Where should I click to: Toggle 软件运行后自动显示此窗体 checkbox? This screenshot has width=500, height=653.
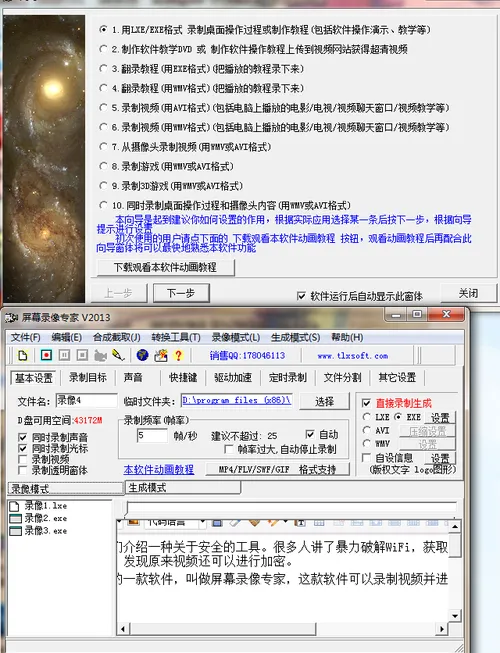tap(301, 296)
